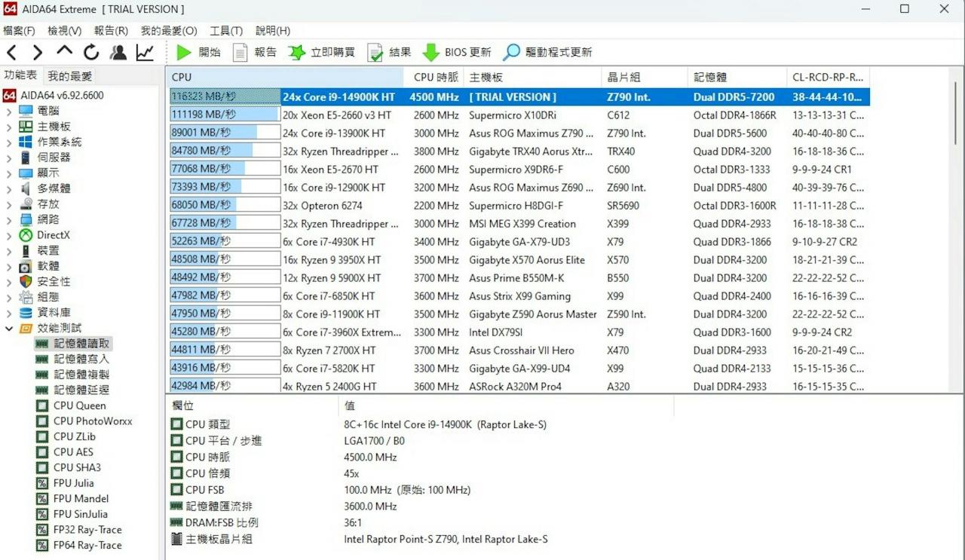Click the 網路 network icon in tree
965x560 pixels.
coord(26,219)
